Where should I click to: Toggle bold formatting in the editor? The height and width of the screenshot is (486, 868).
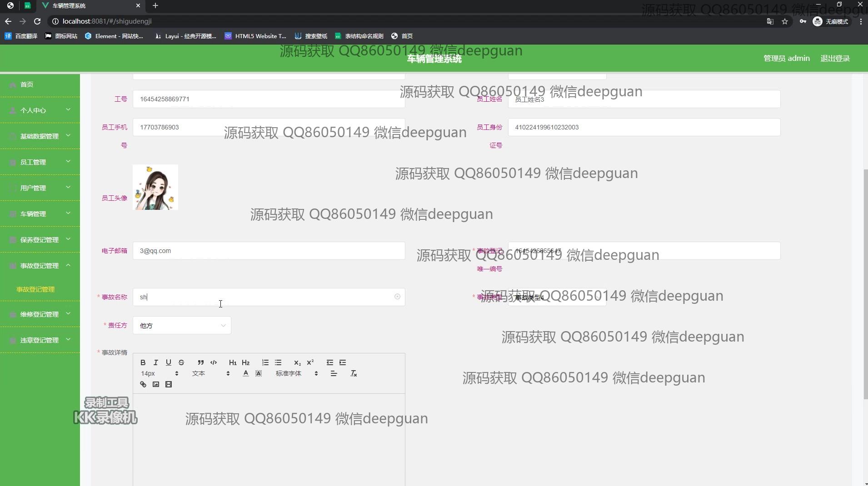pos(143,362)
